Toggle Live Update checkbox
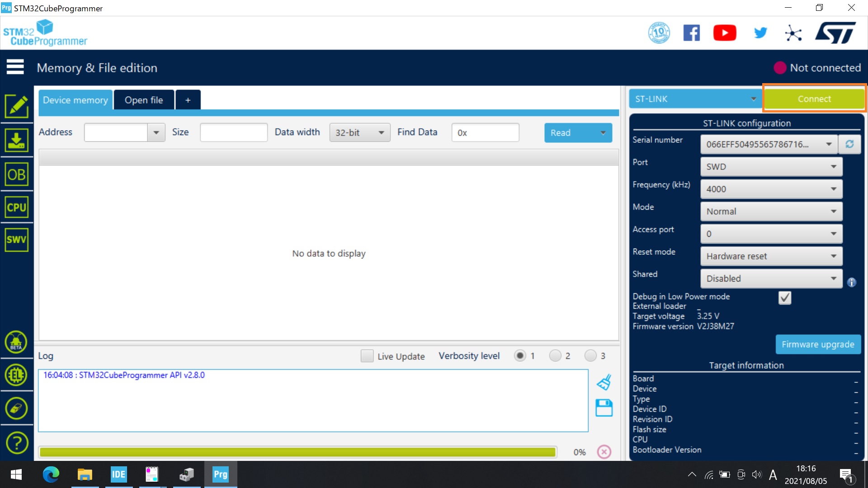 [367, 356]
